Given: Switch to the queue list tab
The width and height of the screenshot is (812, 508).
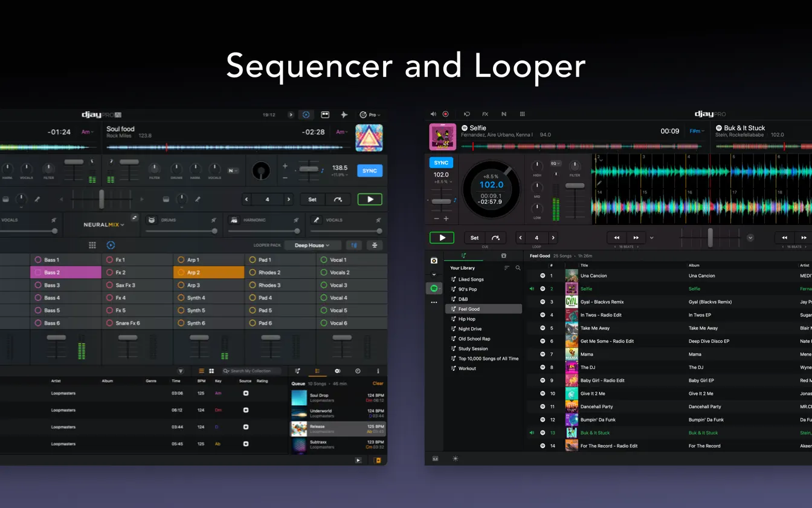Looking at the screenshot, I should 317,371.
